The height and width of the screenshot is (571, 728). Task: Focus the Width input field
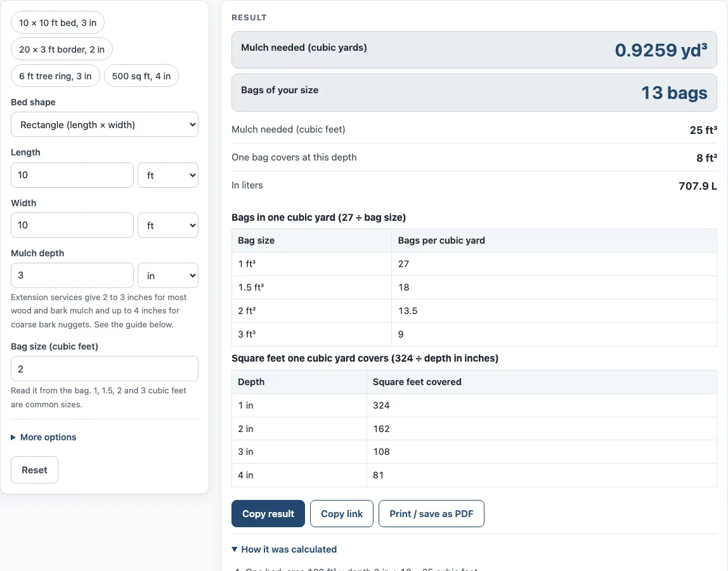72,225
